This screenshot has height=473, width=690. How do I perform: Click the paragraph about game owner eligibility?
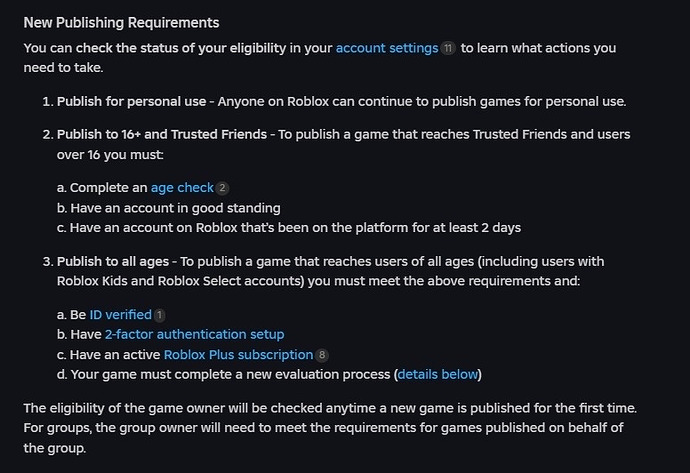point(330,428)
